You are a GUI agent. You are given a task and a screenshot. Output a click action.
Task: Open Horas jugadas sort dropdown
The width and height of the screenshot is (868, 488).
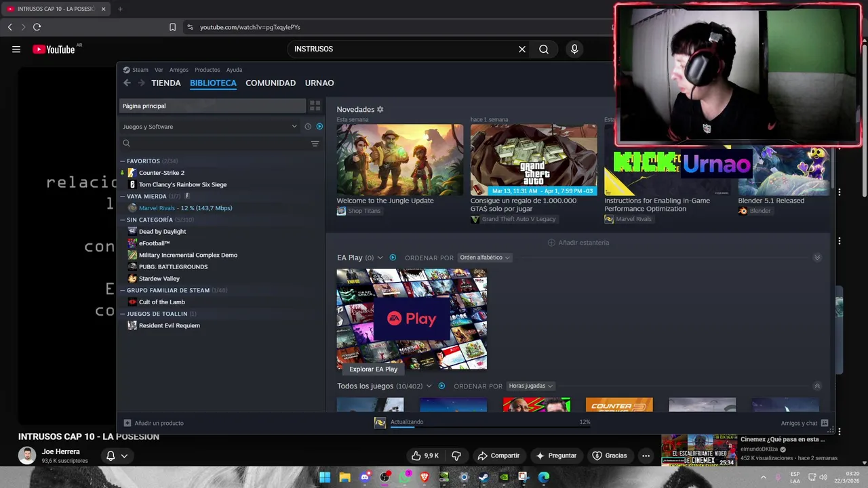pos(530,386)
